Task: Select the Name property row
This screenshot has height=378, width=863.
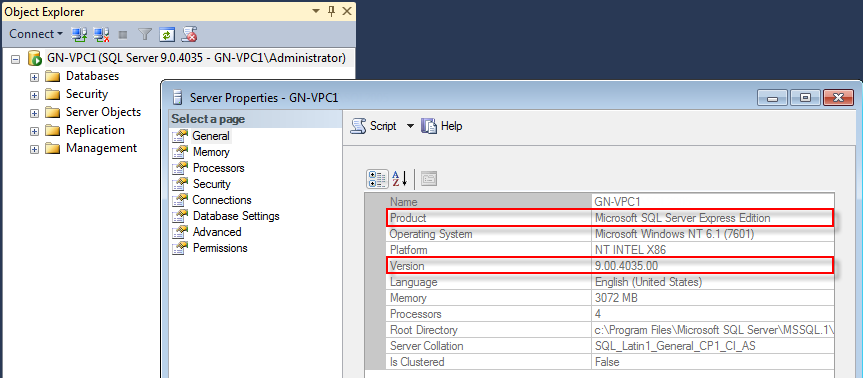Action: click(x=610, y=202)
